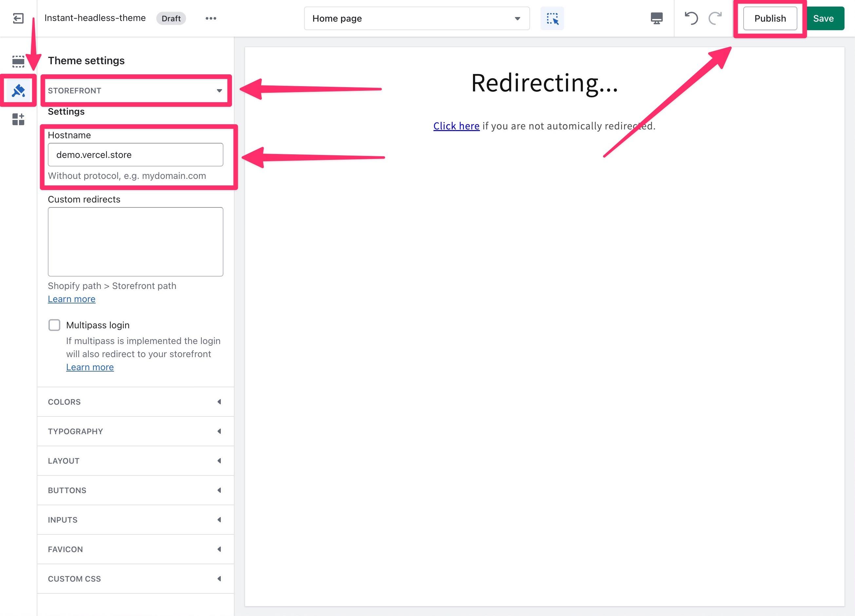
Task: Click the desktop preview icon
Action: pyautogui.click(x=657, y=18)
